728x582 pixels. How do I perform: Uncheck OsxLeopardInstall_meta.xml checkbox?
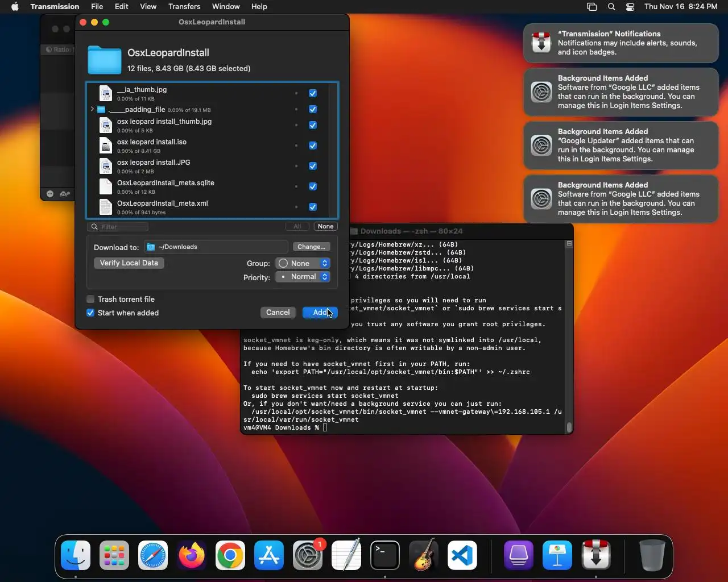coord(313,207)
